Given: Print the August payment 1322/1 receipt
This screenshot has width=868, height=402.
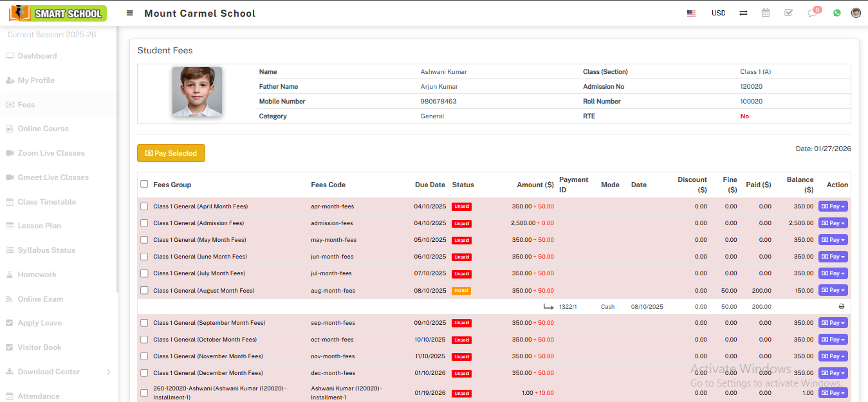Looking at the screenshot, I should click(841, 307).
